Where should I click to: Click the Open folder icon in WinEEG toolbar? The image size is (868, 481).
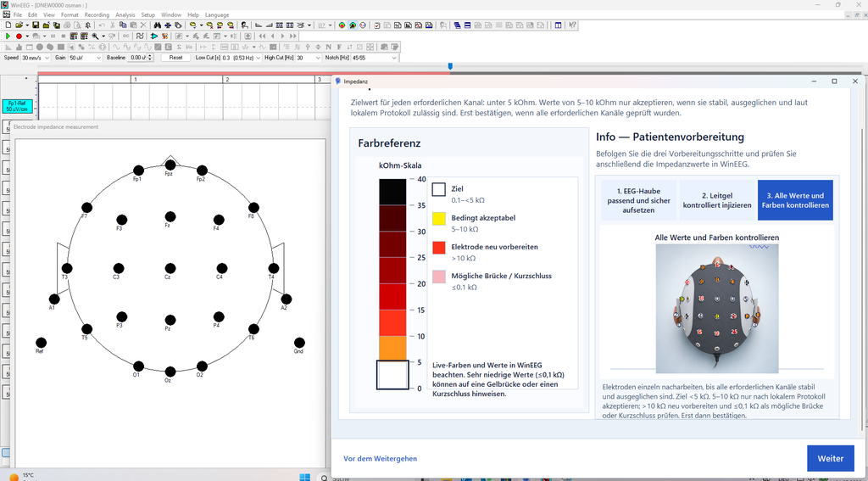[x=19, y=25]
